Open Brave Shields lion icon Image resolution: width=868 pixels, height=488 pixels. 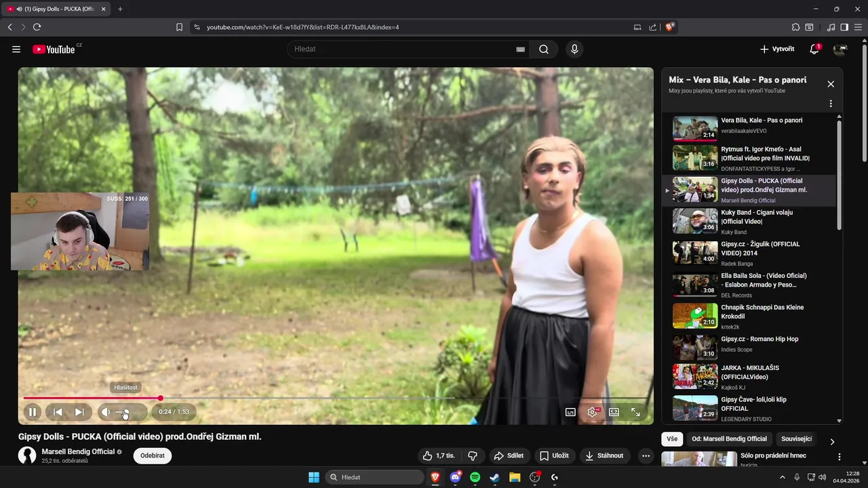[x=670, y=27]
